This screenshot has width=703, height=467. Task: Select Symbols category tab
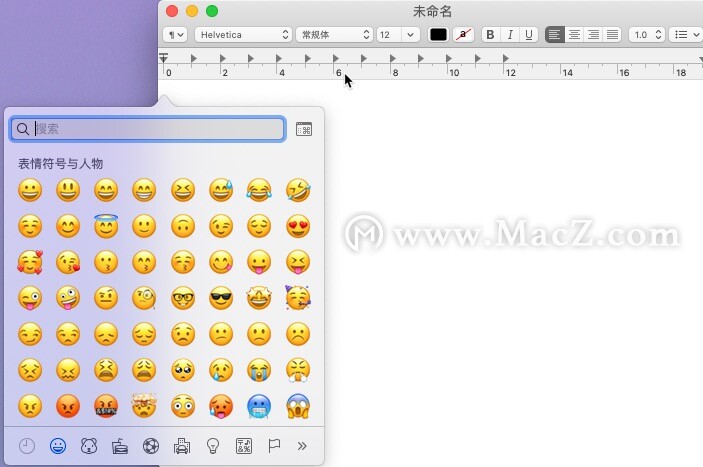(244, 446)
